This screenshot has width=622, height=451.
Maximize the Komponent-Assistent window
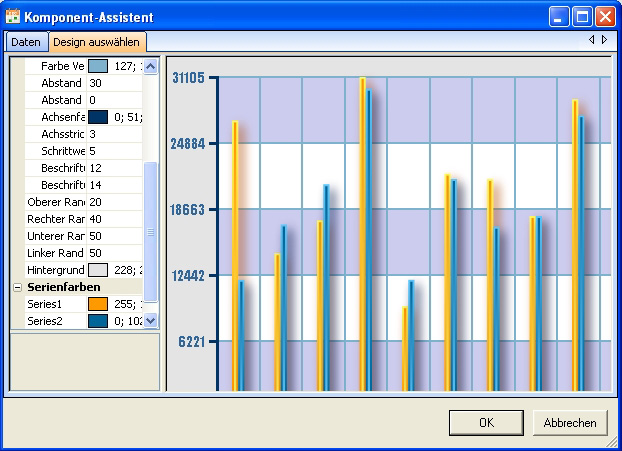pyautogui.click(x=583, y=16)
